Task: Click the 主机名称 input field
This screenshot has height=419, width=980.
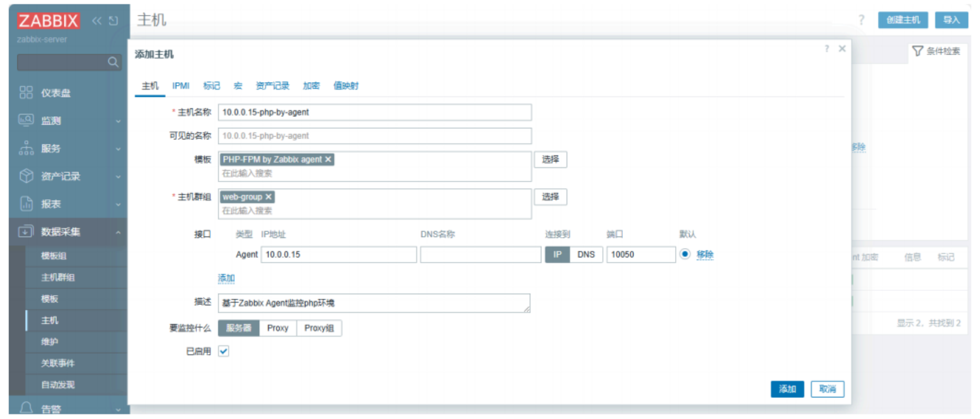Action: (x=375, y=112)
